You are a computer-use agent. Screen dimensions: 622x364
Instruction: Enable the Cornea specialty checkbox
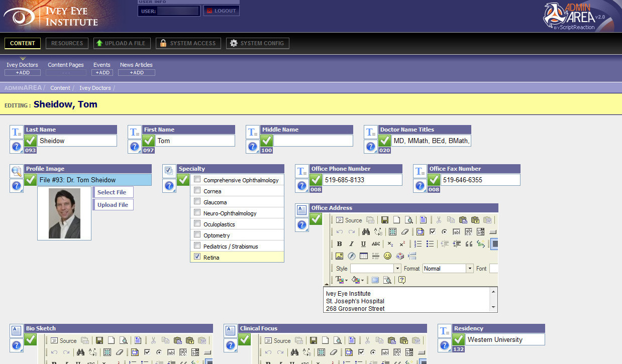(197, 191)
